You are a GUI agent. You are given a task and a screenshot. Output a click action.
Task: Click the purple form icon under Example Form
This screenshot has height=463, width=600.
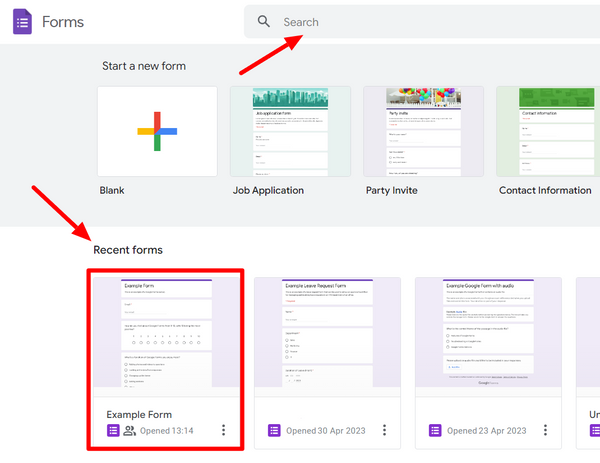tap(113, 431)
